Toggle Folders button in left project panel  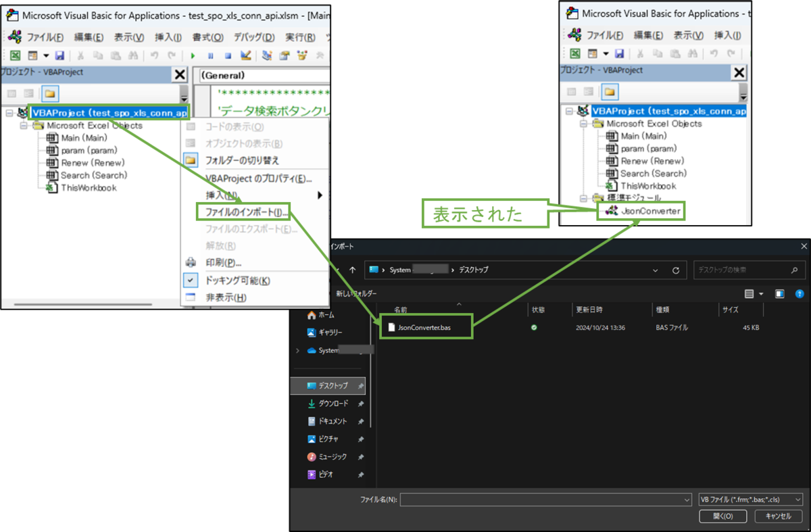49,93
